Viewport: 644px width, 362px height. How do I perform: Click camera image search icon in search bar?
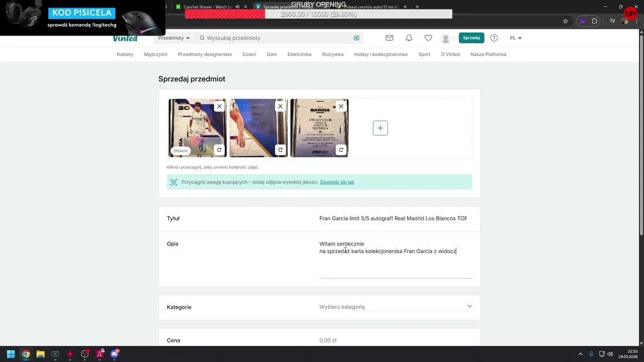click(x=356, y=38)
